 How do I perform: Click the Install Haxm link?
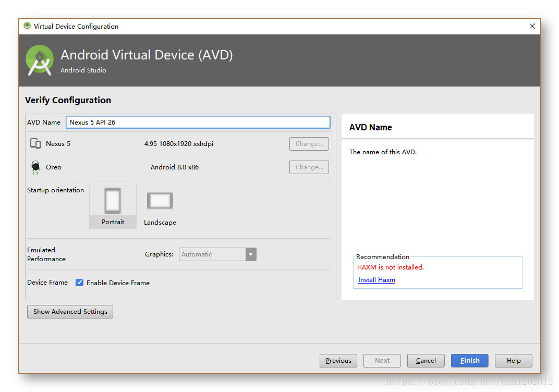(x=376, y=280)
